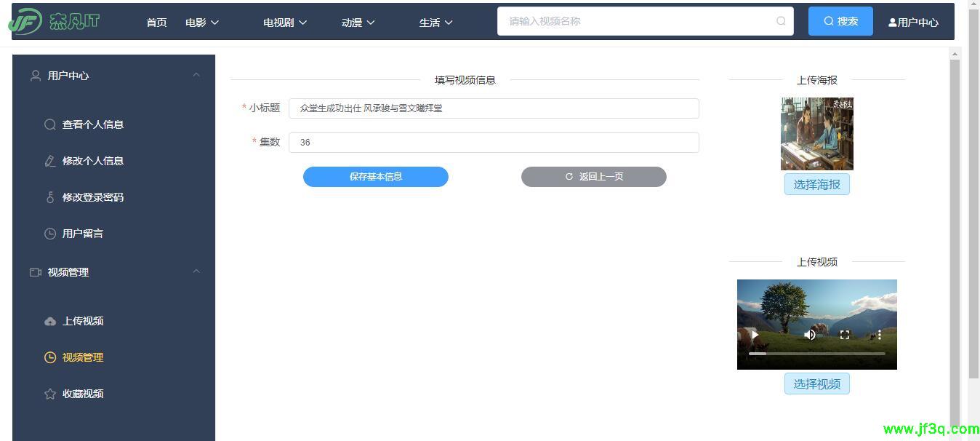The image size is (980, 441).
Task: Switch to 首页 in top navigation
Action: tap(156, 22)
